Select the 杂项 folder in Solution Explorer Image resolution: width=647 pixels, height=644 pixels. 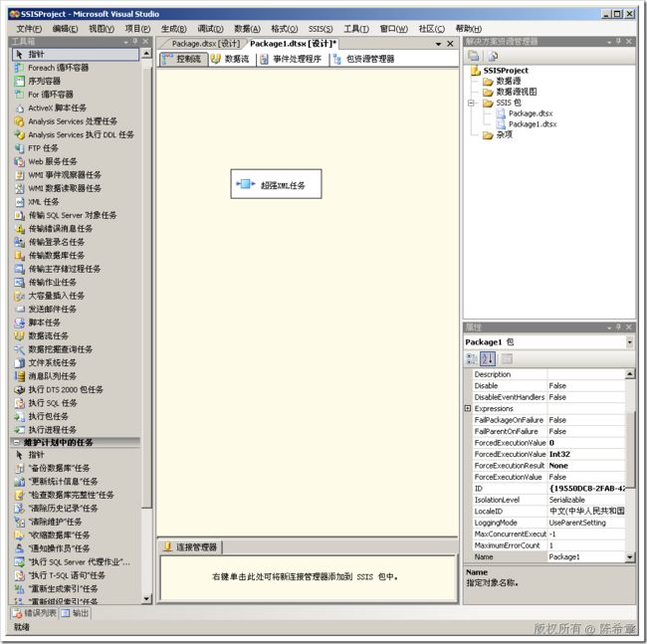(504, 135)
